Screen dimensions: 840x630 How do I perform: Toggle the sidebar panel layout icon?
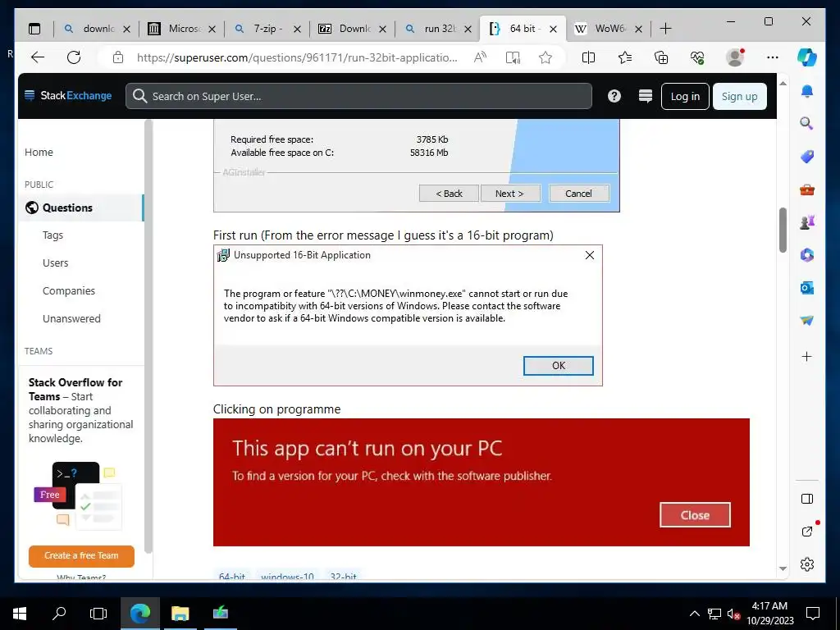[x=807, y=499]
